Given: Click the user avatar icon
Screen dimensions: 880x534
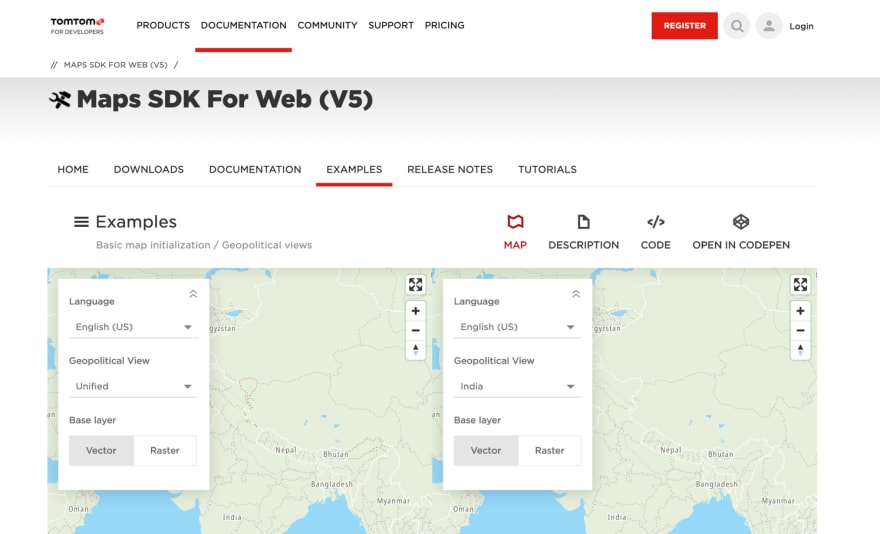Looking at the screenshot, I should [x=769, y=26].
